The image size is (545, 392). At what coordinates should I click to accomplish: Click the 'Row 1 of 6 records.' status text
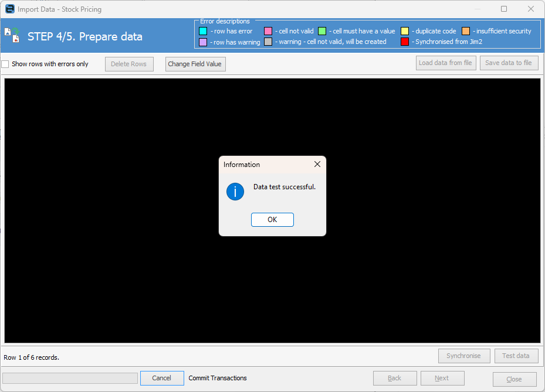tap(31, 357)
